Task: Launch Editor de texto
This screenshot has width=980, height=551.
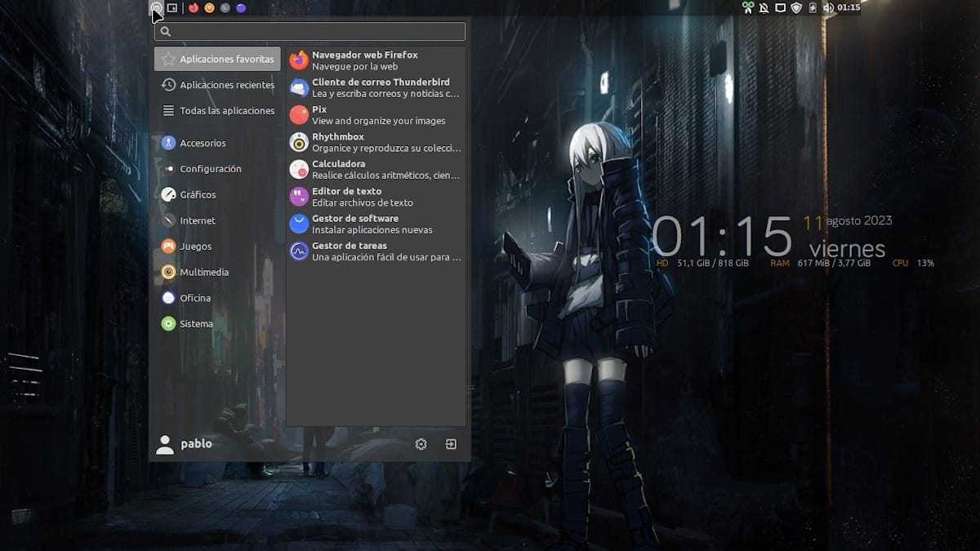Action: 376,197
